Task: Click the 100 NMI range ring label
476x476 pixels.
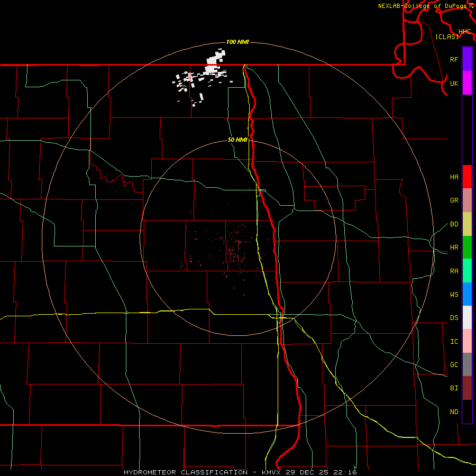Action: (237, 42)
